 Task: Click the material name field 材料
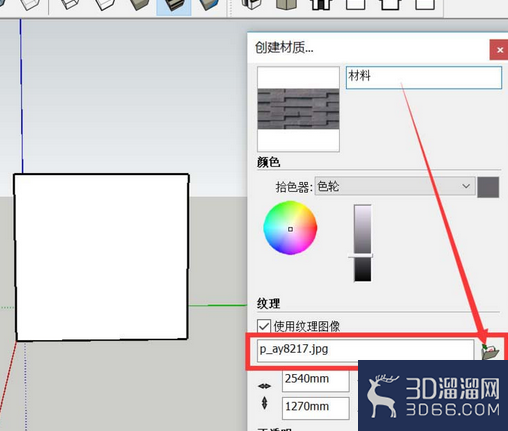(x=424, y=77)
